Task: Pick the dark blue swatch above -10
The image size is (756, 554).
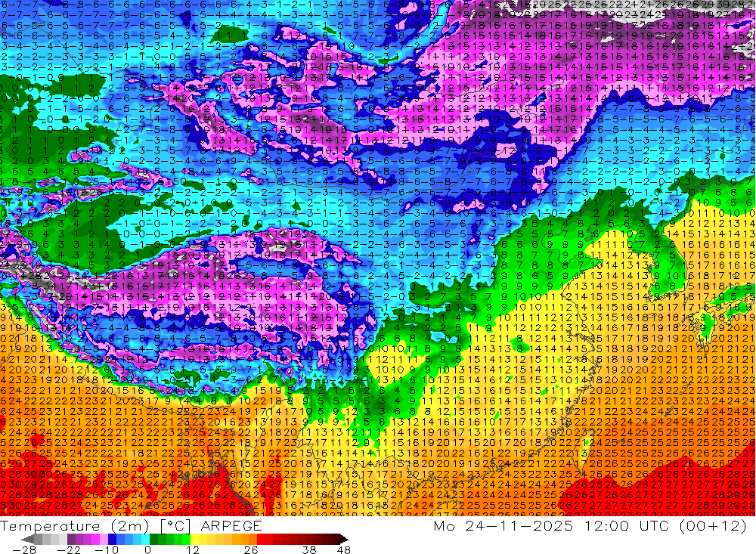Action: (x=113, y=539)
